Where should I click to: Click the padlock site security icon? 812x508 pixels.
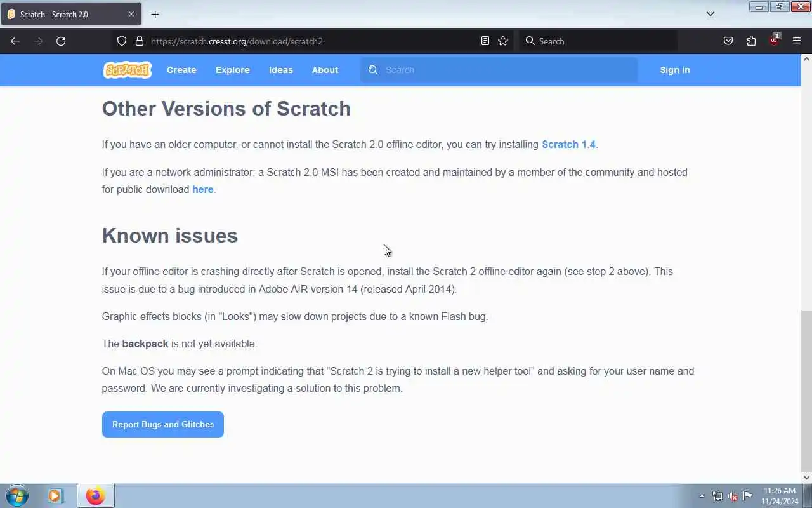(139, 41)
